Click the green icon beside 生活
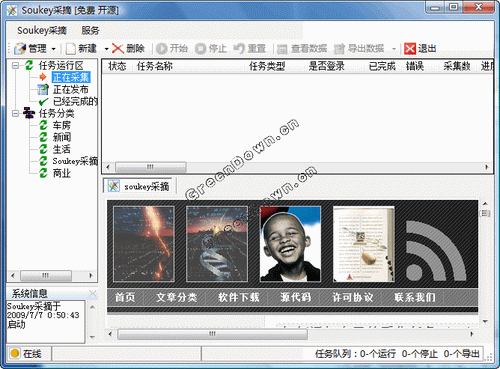Viewport: 500px width, 369px height. tap(43, 149)
